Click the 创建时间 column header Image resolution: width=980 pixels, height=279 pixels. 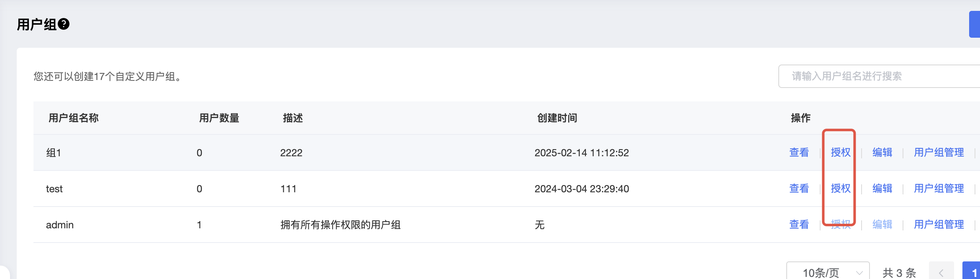pos(557,118)
